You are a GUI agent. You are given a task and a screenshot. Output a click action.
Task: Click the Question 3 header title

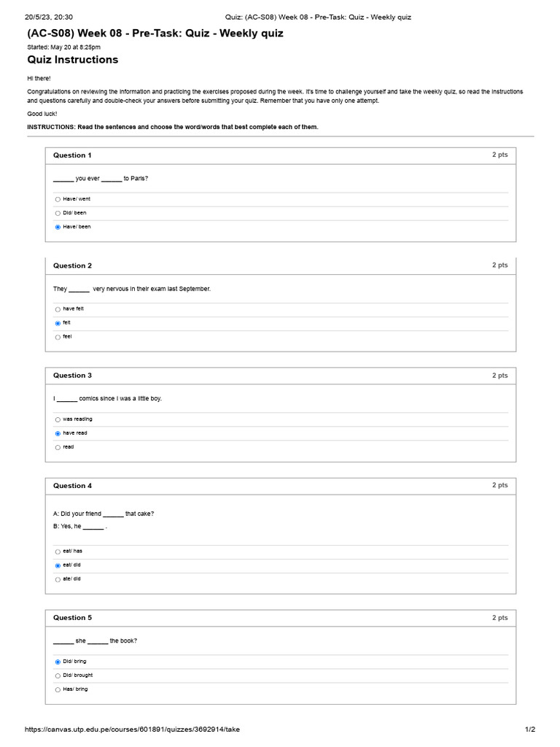click(72, 376)
